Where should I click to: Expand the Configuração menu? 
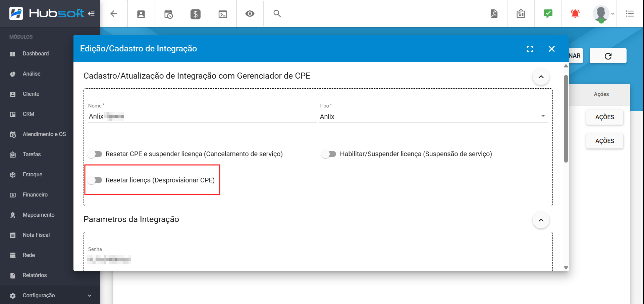coord(50,296)
